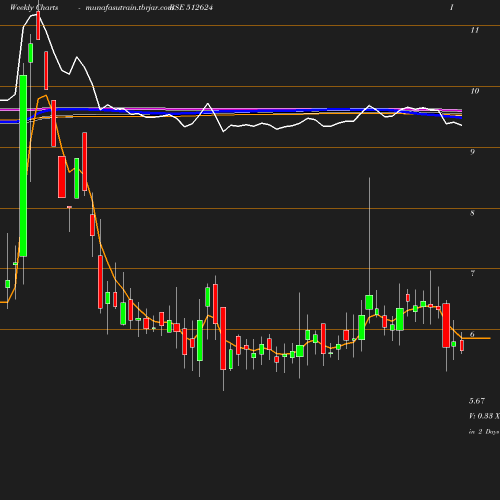This screenshot has width=500, height=500.
Task: Click the 'in 2 Days' text
Action: (x=484, y=431)
